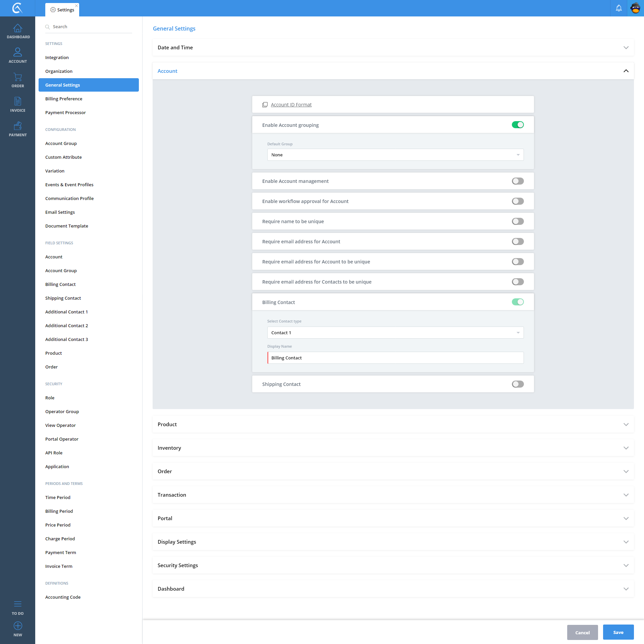Open the Default Group dropdown
This screenshot has width=644, height=644.
395,155
